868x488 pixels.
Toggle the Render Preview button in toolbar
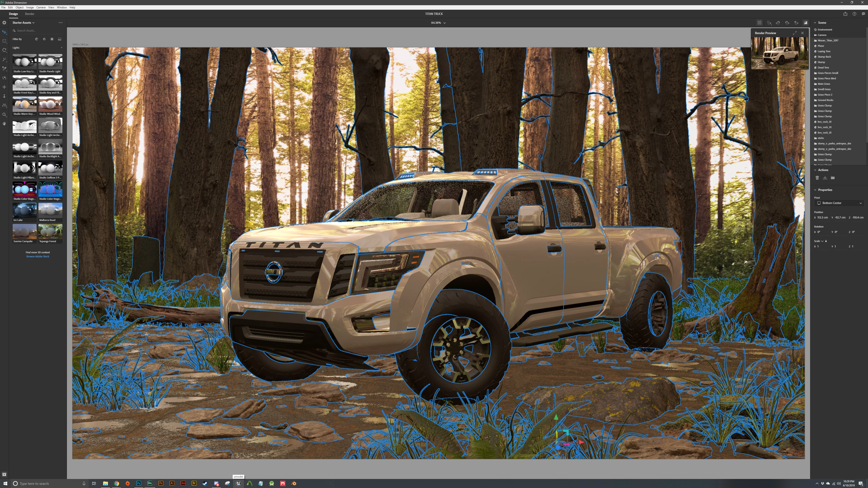click(806, 23)
